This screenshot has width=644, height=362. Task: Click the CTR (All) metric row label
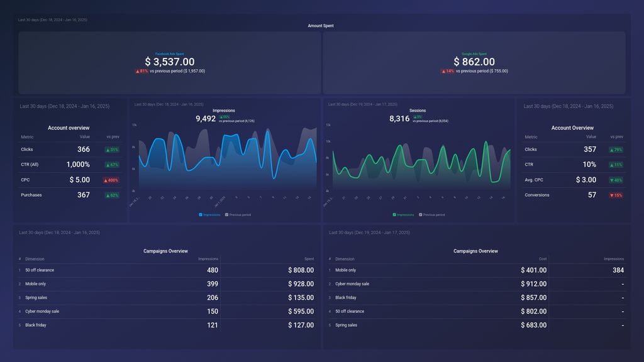click(30, 165)
